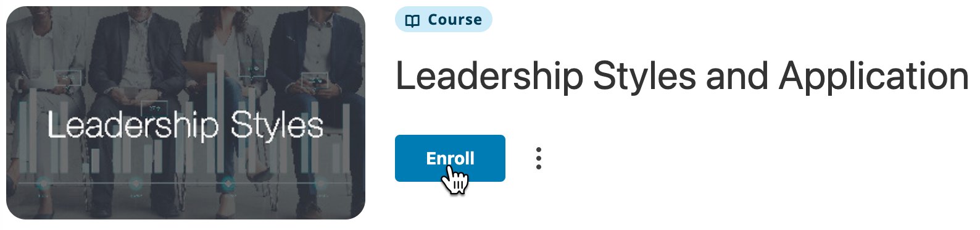This screenshot has height=230, width=980.
Task: Click the word 'Styles' in the course title
Action: click(644, 77)
